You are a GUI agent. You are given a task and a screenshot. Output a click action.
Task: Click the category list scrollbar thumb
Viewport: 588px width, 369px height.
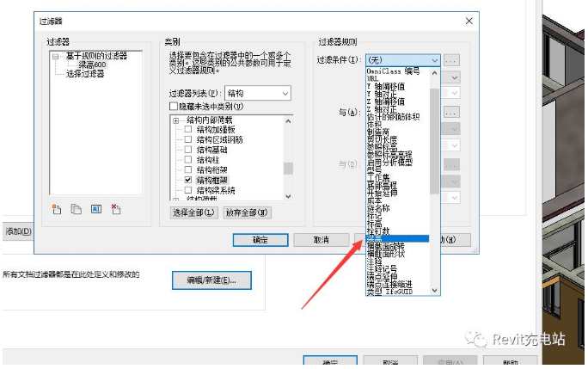tap(288, 169)
